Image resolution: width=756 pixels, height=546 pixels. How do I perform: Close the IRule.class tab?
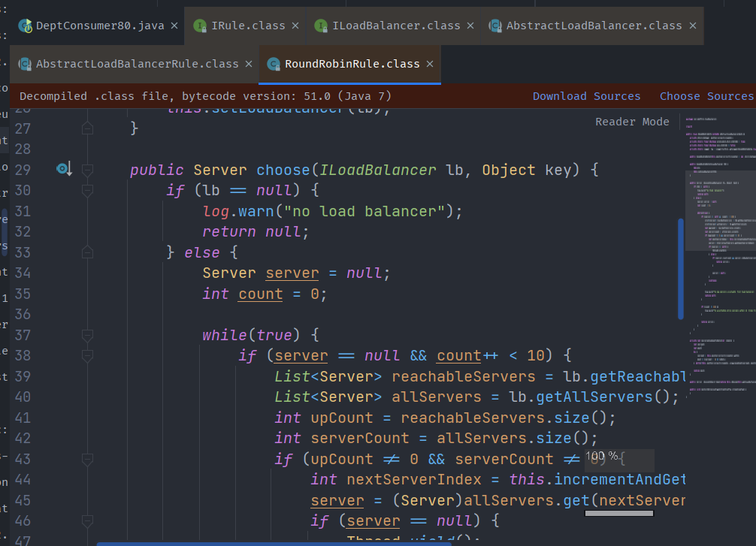pos(295,26)
